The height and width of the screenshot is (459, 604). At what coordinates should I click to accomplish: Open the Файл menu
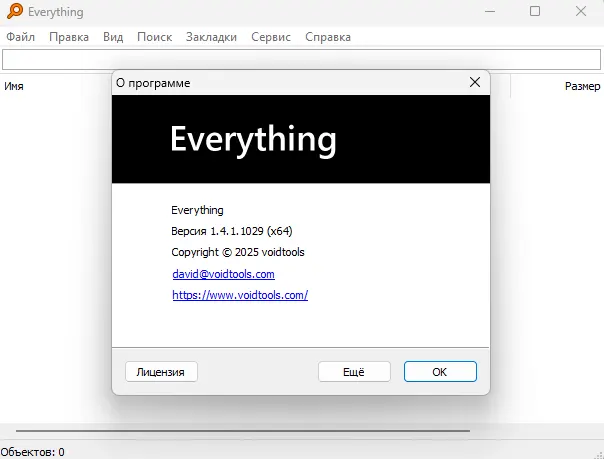[x=20, y=37]
